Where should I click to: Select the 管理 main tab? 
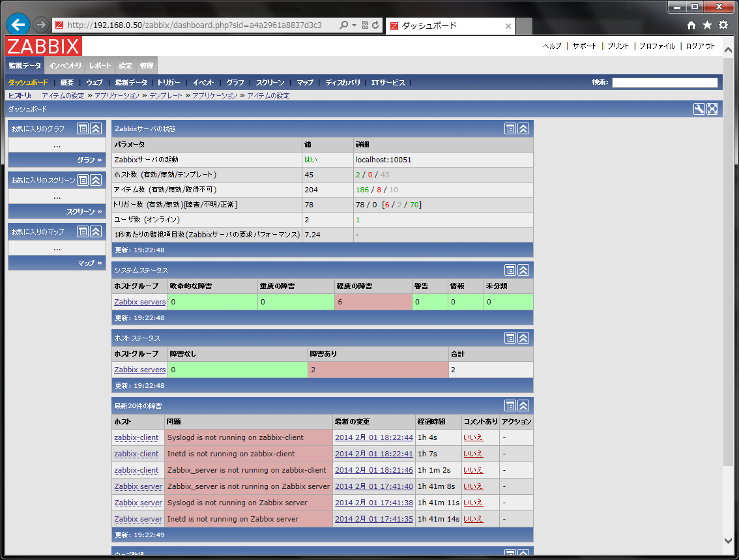tap(147, 66)
